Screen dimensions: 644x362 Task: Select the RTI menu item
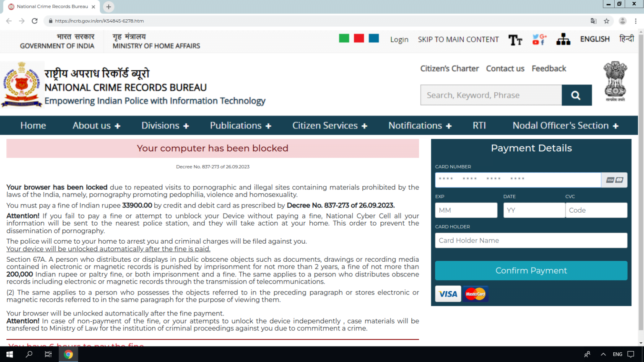pyautogui.click(x=479, y=125)
